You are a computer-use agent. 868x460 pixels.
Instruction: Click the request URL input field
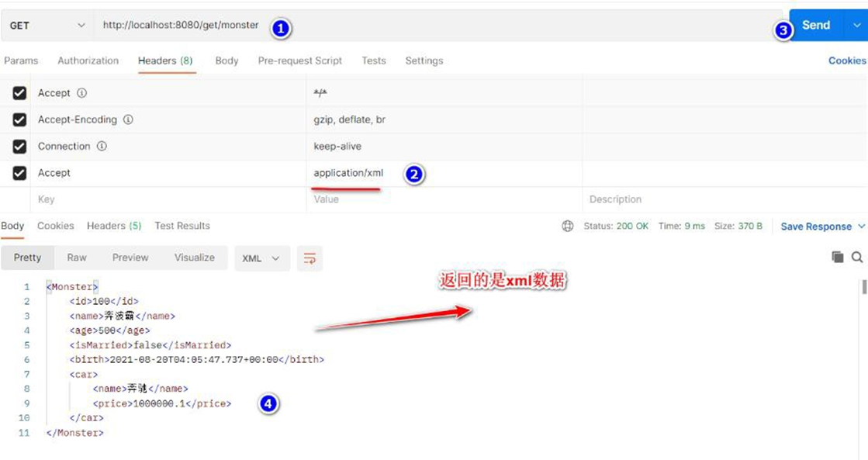coord(465,26)
